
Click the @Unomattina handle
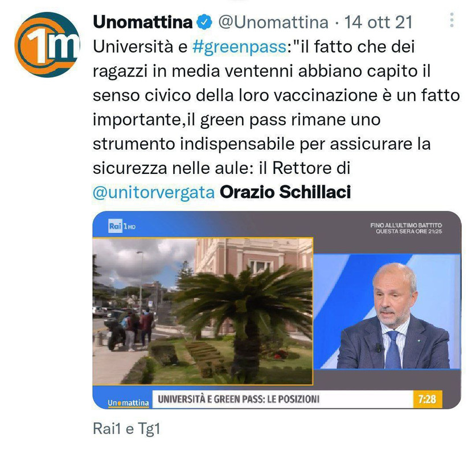click(273, 22)
